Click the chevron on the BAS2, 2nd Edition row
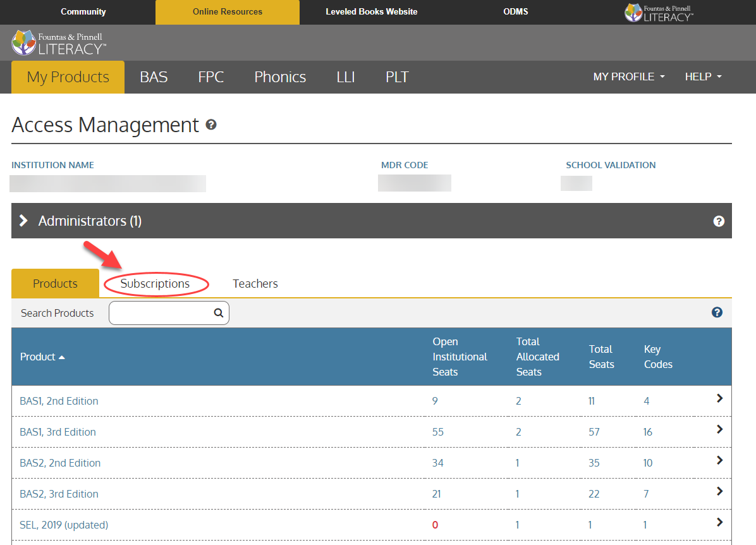The height and width of the screenshot is (545, 756). click(x=719, y=460)
